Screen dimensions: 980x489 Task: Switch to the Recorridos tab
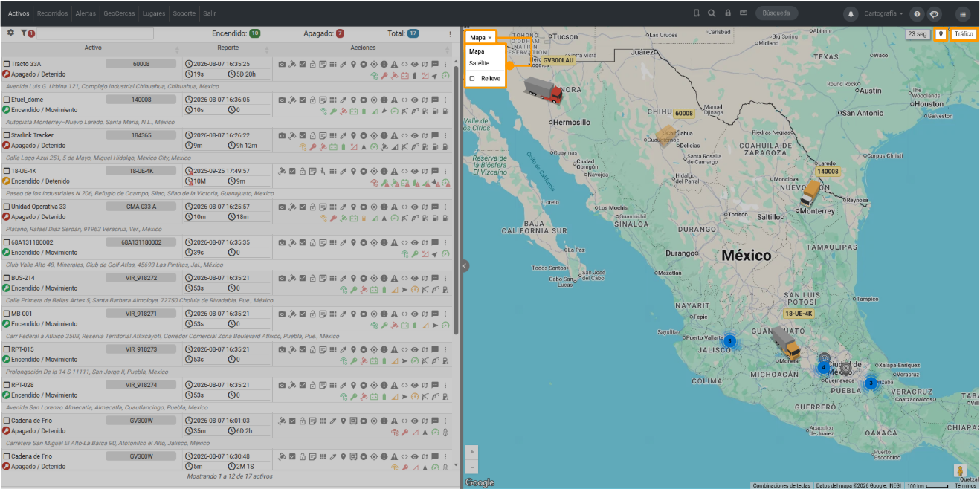(53, 13)
